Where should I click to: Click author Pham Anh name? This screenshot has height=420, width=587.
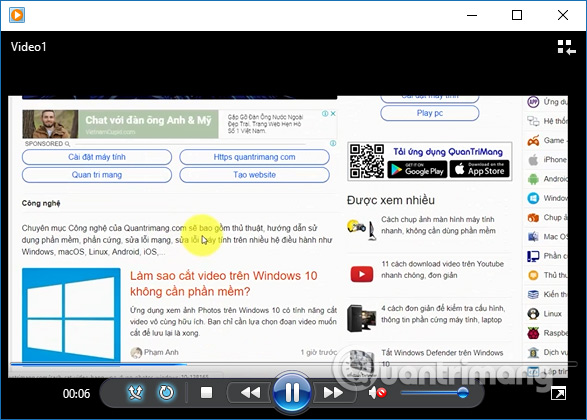pos(161,352)
